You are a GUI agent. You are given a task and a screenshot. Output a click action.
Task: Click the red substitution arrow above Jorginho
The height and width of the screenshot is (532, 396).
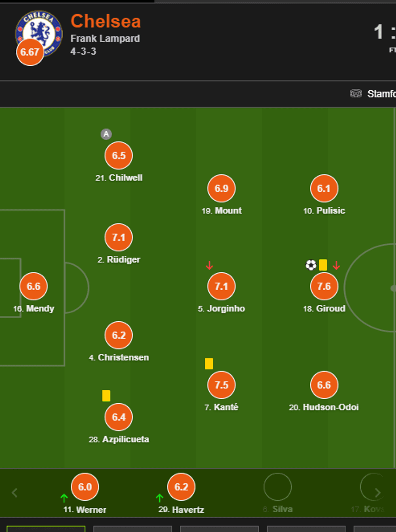pos(209,265)
